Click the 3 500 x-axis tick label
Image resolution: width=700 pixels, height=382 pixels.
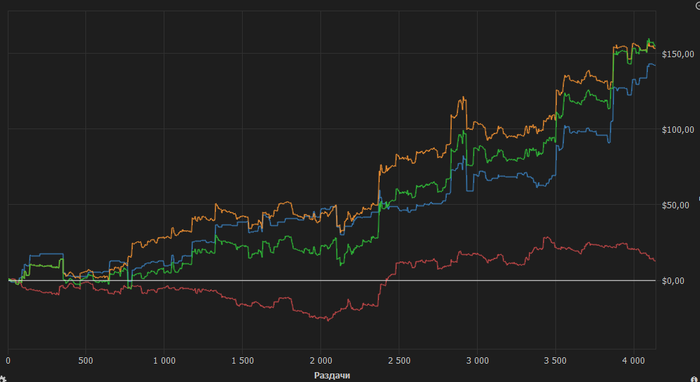point(555,360)
